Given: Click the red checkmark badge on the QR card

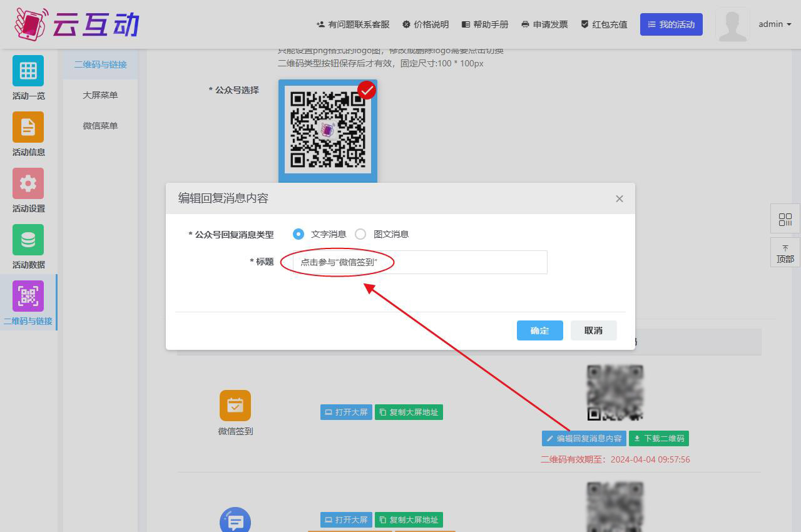Looking at the screenshot, I should click(367, 90).
